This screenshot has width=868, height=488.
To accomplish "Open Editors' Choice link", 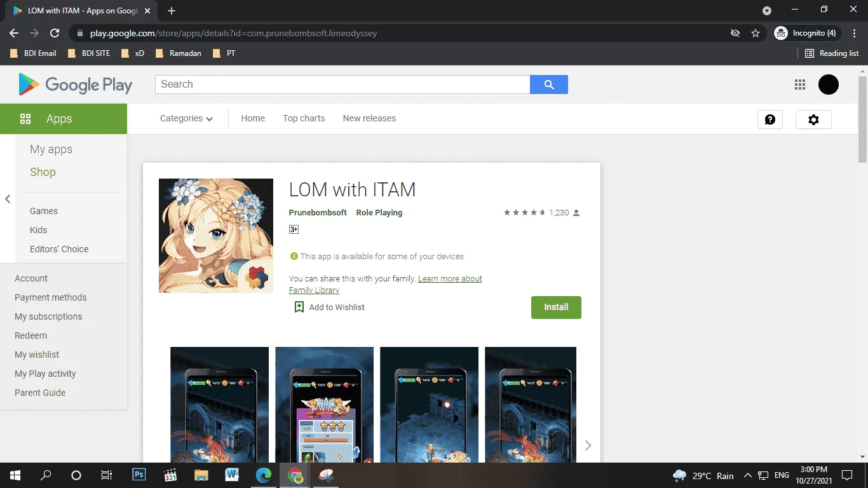I will [x=59, y=249].
